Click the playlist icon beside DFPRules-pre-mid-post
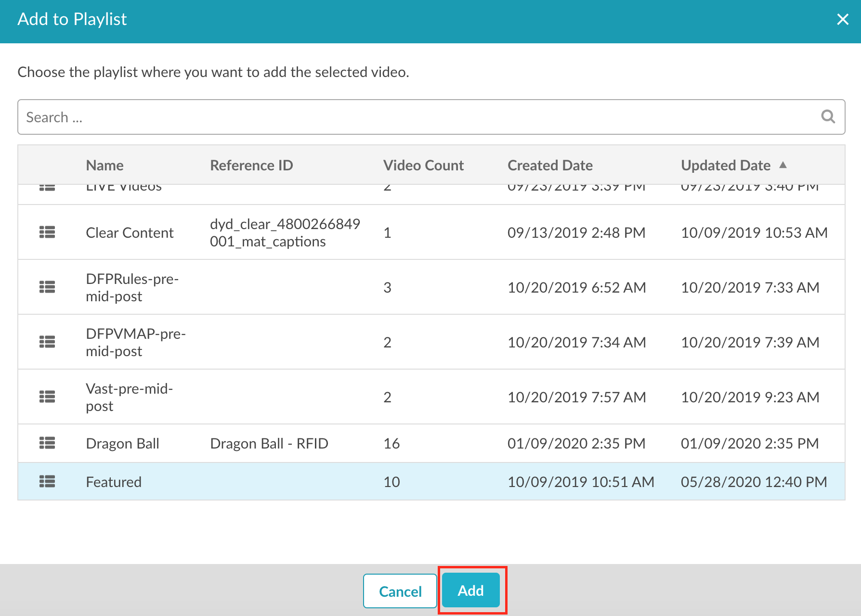 pos(47,287)
